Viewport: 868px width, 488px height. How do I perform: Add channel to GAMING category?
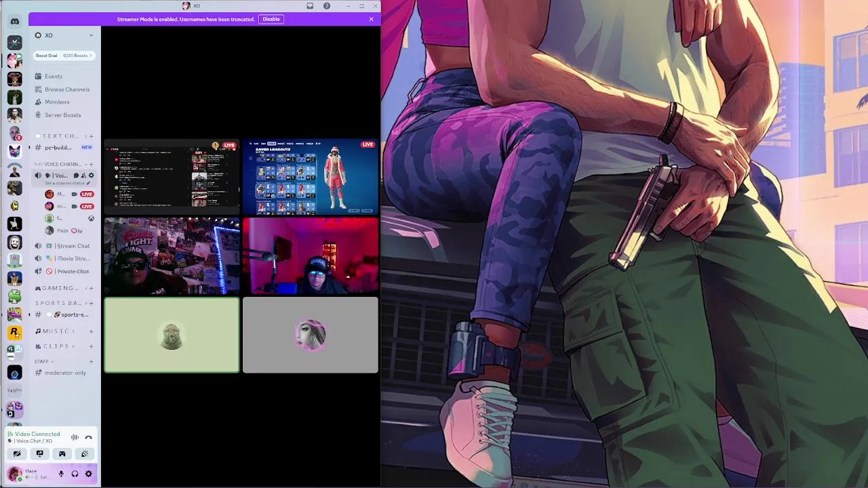click(x=92, y=288)
